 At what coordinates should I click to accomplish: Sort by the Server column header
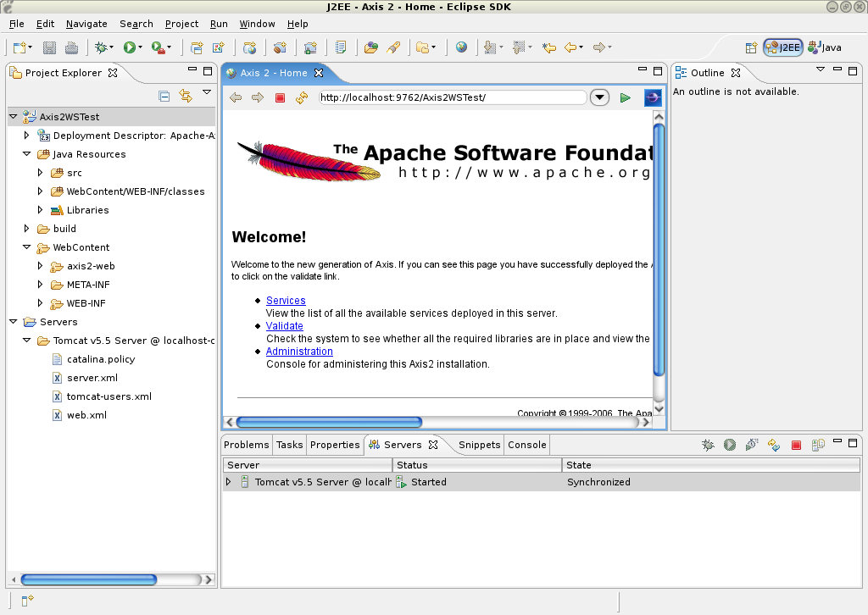click(x=307, y=465)
